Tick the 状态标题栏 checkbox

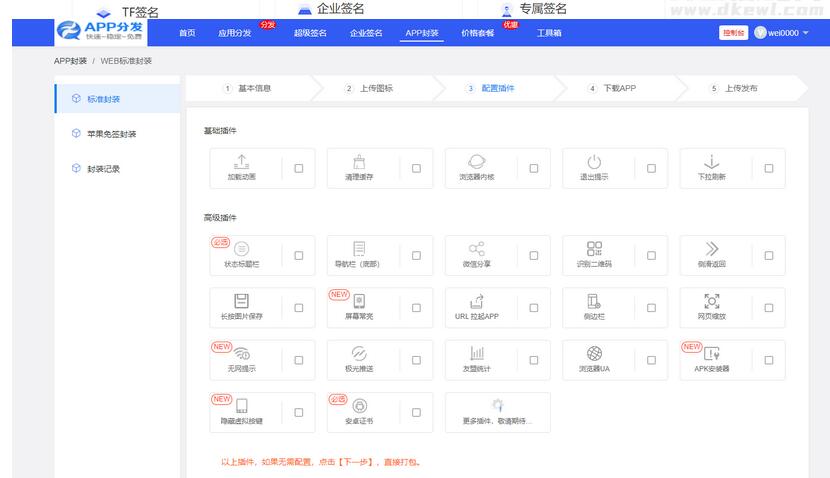pyautogui.click(x=299, y=256)
